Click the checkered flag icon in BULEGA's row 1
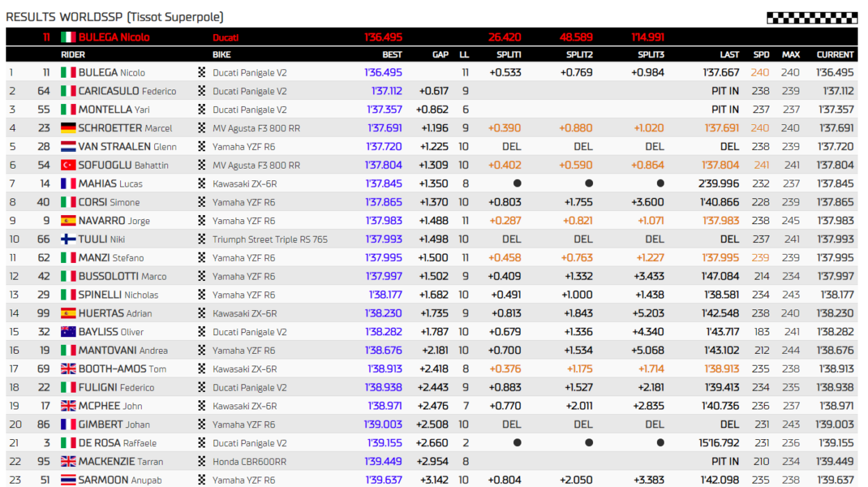 202,72
